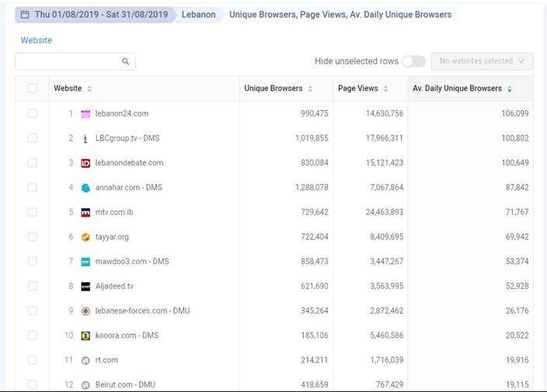Image resolution: width=547 pixels, height=392 pixels.
Task: Check the annahar.com row checkbox
Action: click(33, 188)
